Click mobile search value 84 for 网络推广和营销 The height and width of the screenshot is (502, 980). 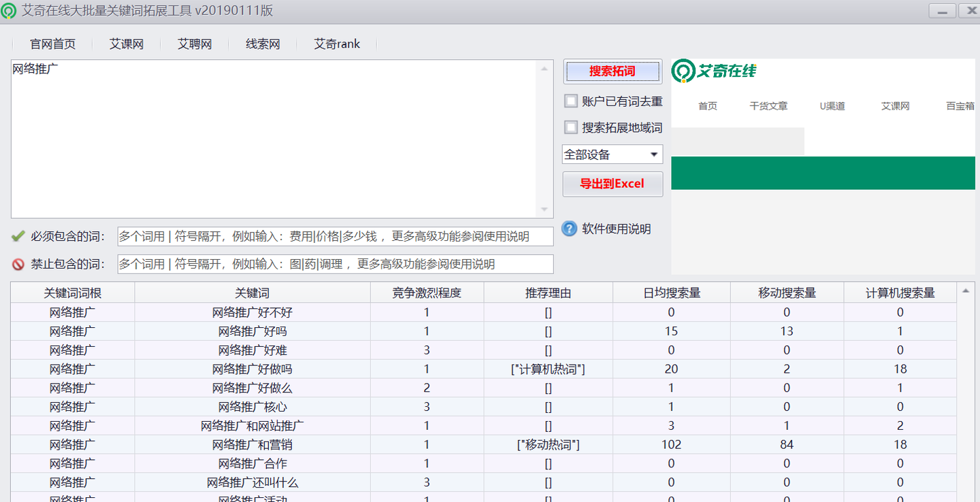point(787,445)
